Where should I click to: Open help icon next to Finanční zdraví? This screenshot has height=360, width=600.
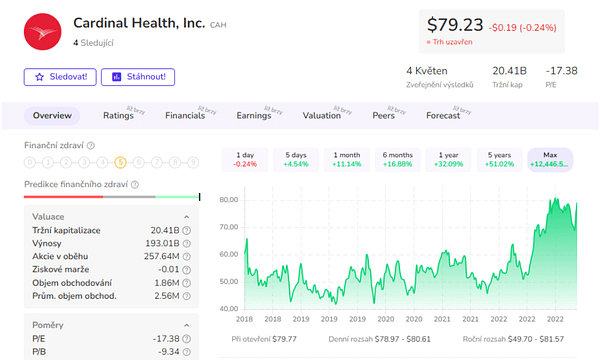tap(91, 146)
